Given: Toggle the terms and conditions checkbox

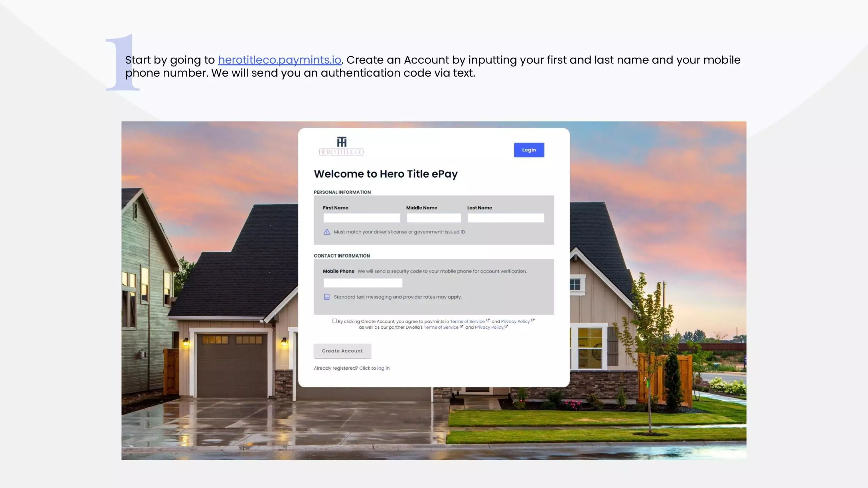Looking at the screenshot, I should (334, 321).
